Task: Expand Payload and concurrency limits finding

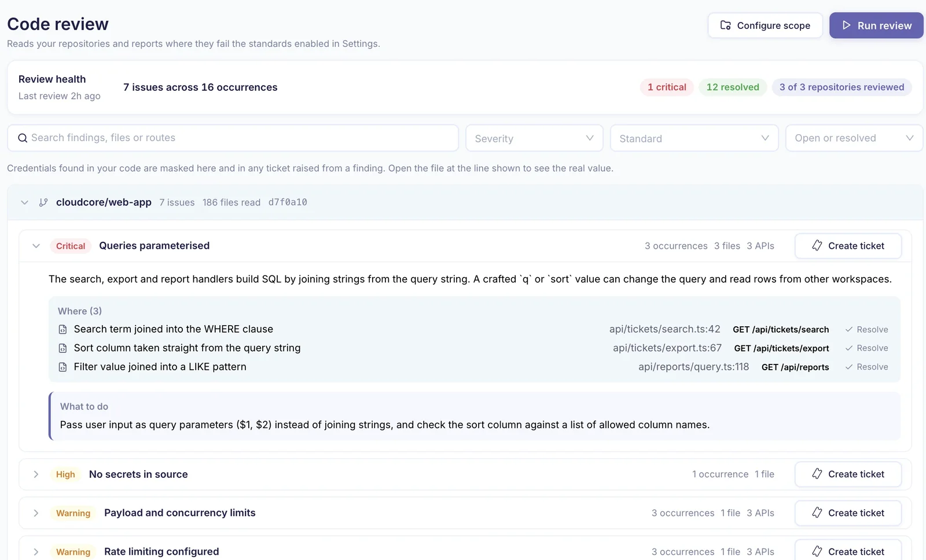Action: click(x=36, y=513)
